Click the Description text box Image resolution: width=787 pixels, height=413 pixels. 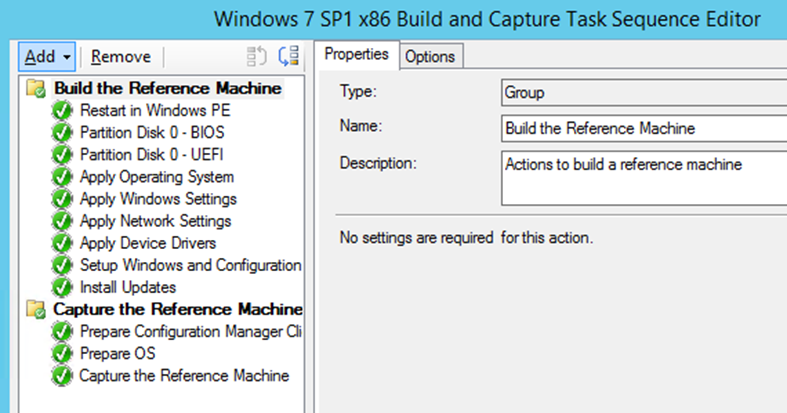point(644,178)
